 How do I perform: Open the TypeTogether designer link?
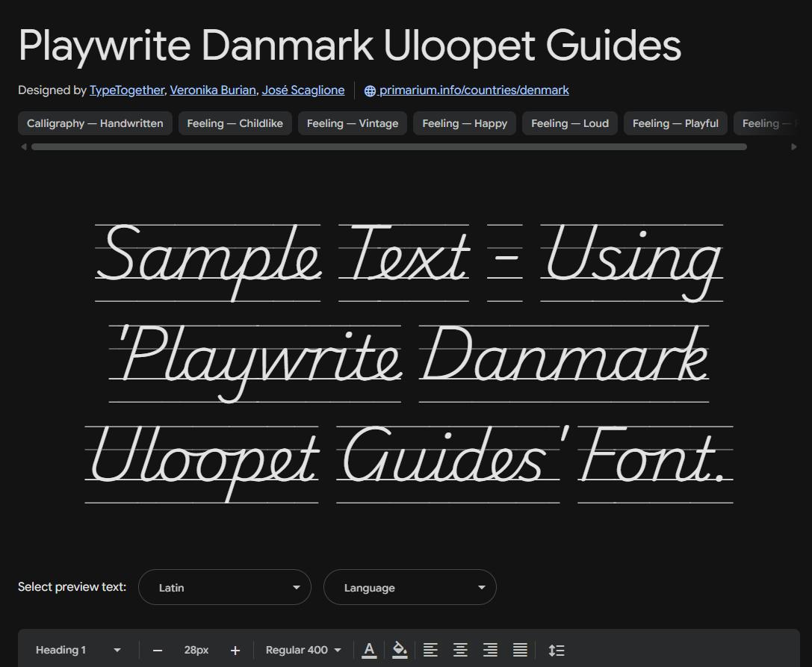pyautogui.click(x=127, y=90)
